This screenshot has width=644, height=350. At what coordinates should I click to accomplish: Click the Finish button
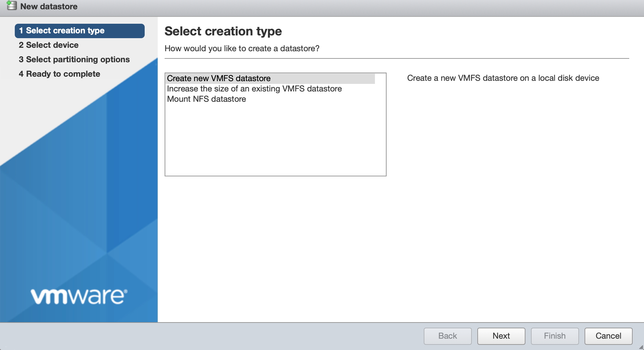pyautogui.click(x=555, y=336)
